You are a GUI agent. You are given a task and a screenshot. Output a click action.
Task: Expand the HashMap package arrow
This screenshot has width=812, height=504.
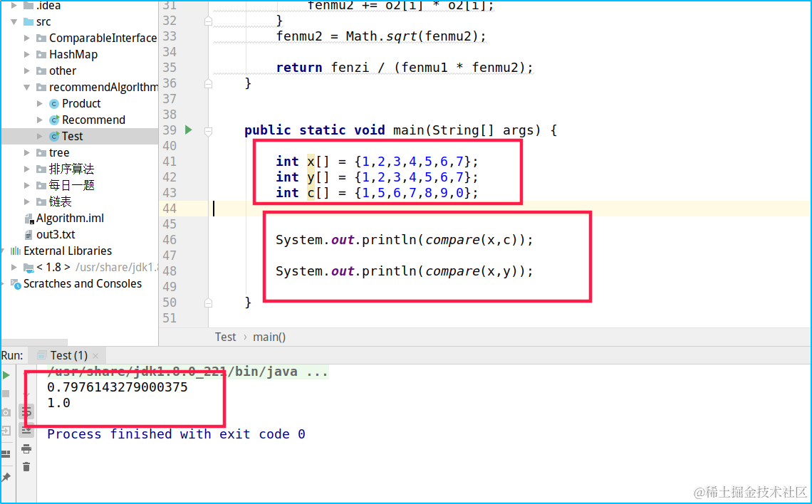(x=27, y=54)
